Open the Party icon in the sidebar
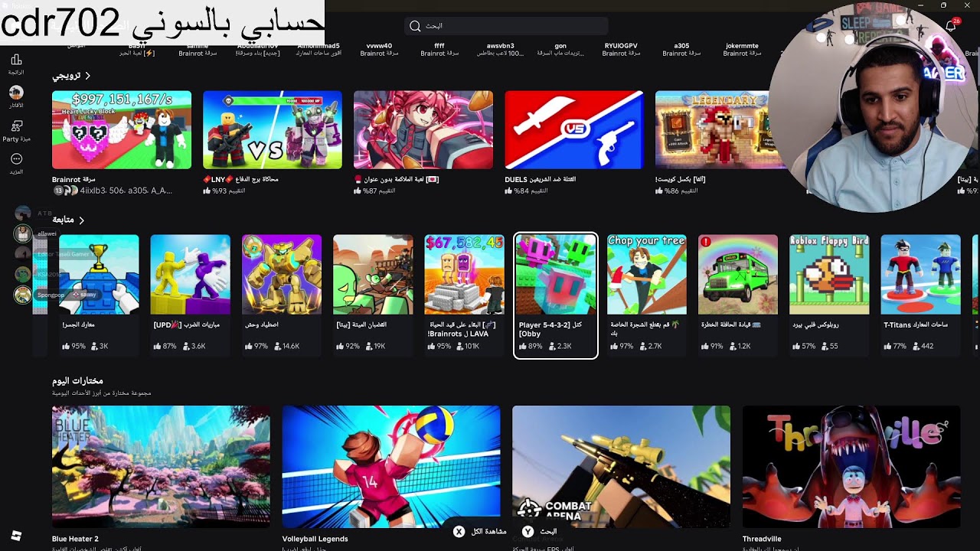 coord(16,126)
